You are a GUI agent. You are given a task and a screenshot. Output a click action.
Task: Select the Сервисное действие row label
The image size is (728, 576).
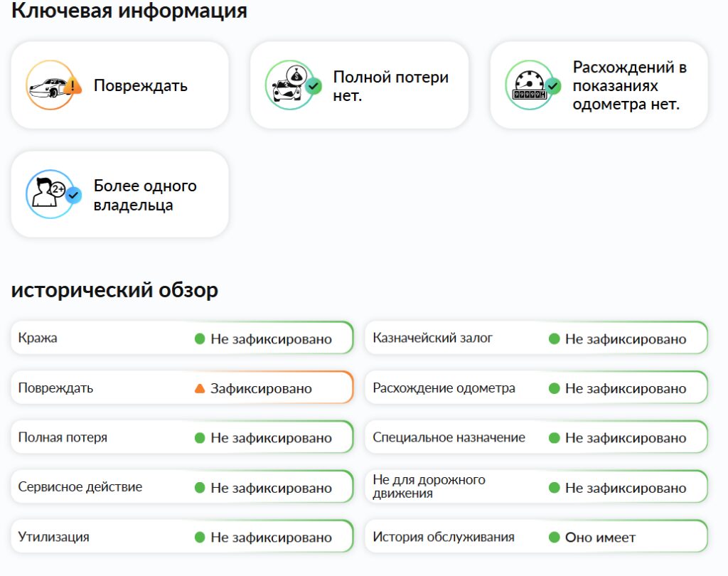coord(80,487)
